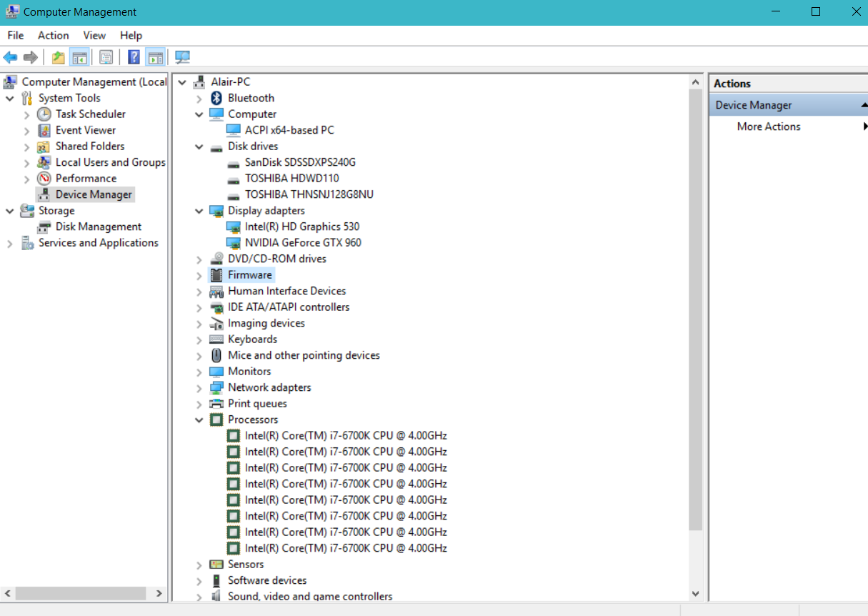868x616 pixels.
Task: Collapse the Processors category
Action: point(199,419)
